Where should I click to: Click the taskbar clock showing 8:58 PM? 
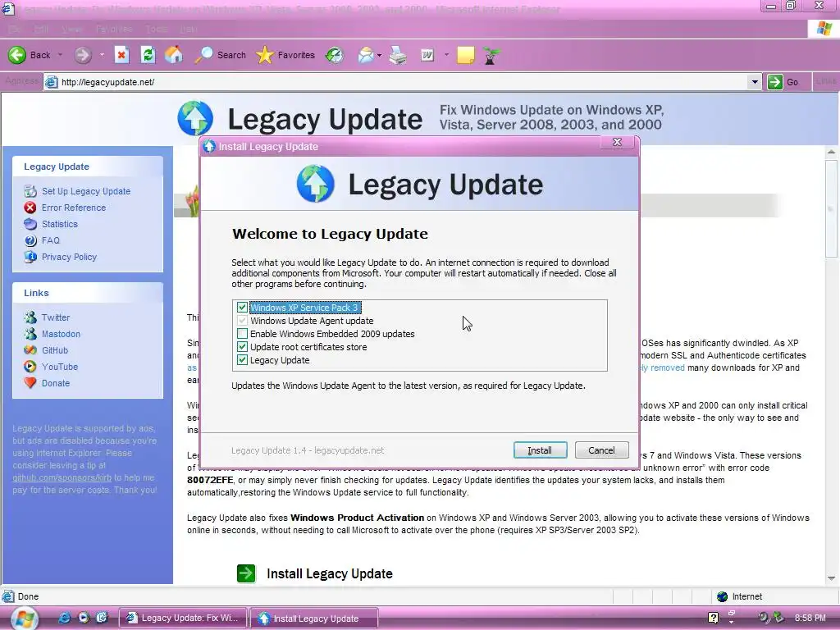[x=810, y=618]
